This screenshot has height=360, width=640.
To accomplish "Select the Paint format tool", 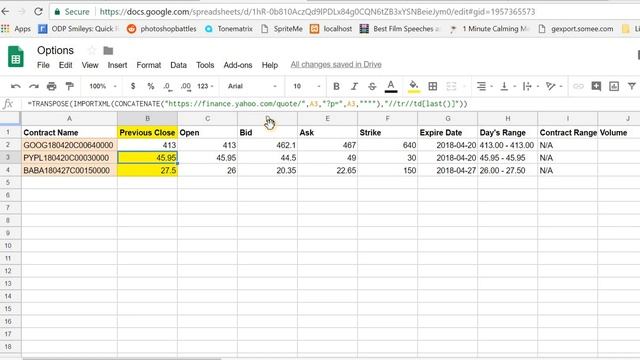I will click(x=70, y=86).
